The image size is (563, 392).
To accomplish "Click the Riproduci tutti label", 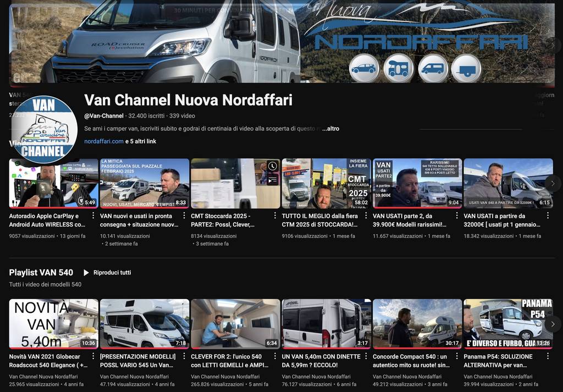I will (x=112, y=273).
